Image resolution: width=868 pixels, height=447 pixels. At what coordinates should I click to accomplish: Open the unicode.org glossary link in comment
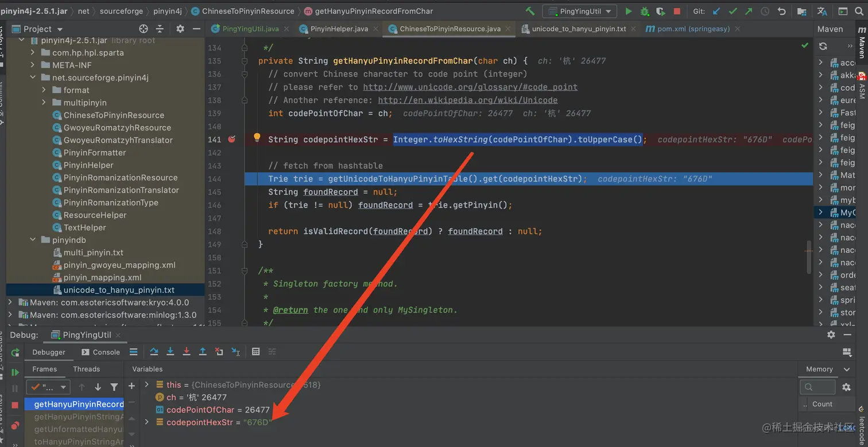pyautogui.click(x=470, y=87)
